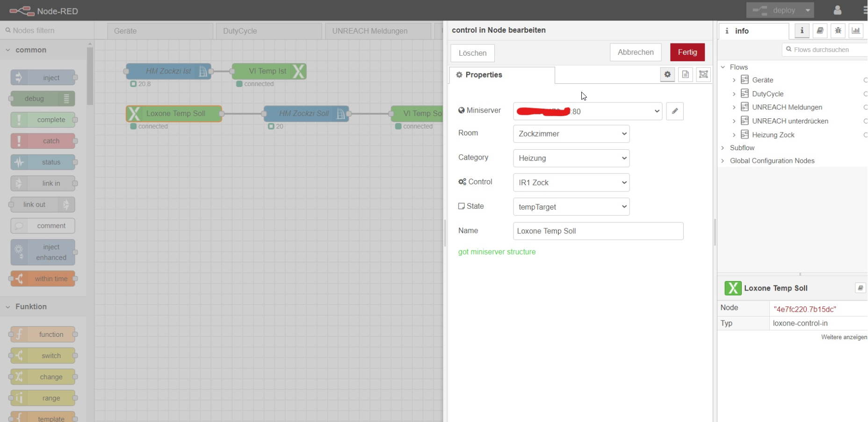This screenshot has height=422, width=868.
Task: Expand the DutyCycle flow tree item
Action: 734,94
